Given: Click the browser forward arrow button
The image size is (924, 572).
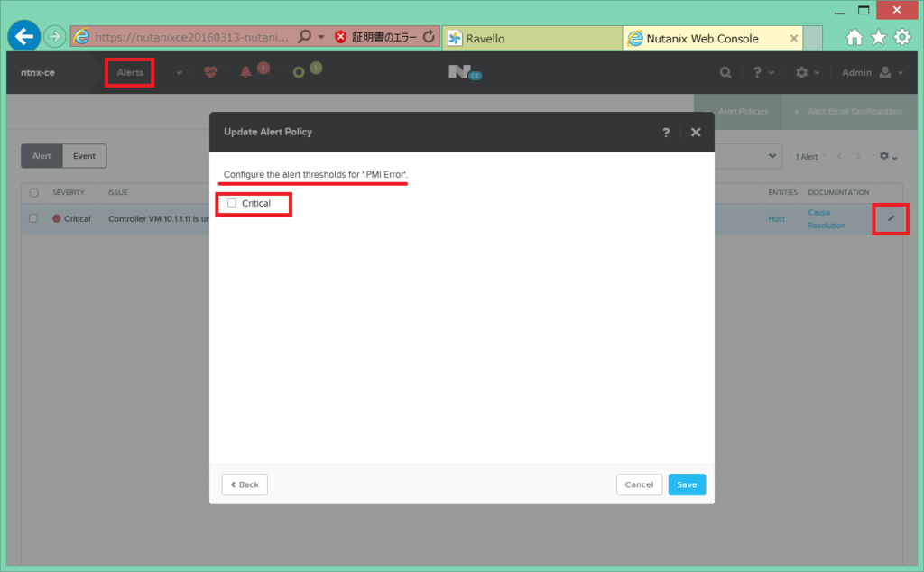Looking at the screenshot, I should (54, 37).
